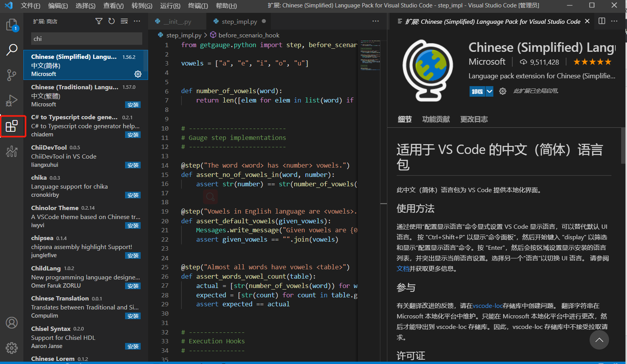
Task: Clear extensions search results icon
Action: point(124,21)
